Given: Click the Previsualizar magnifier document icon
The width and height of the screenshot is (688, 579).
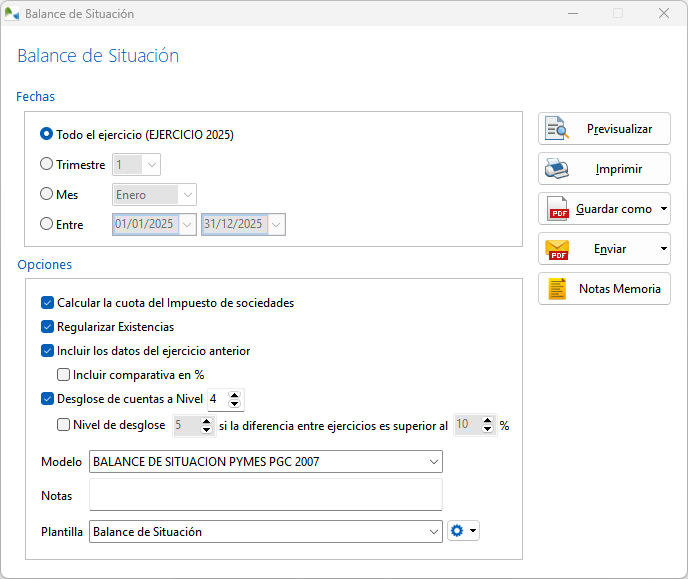Looking at the screenshot, I should pyautogui.click(x=556, y=129).
